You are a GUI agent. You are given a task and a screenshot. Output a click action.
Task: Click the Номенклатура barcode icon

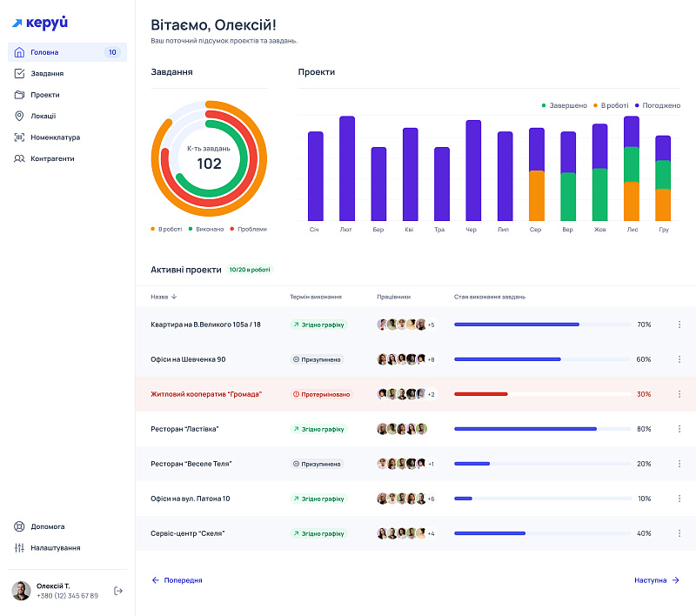click(19, 137)
